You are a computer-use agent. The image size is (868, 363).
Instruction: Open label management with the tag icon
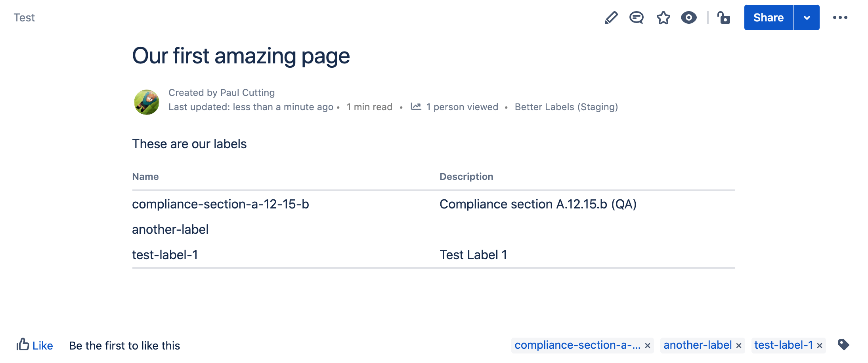tap(843, 345)
